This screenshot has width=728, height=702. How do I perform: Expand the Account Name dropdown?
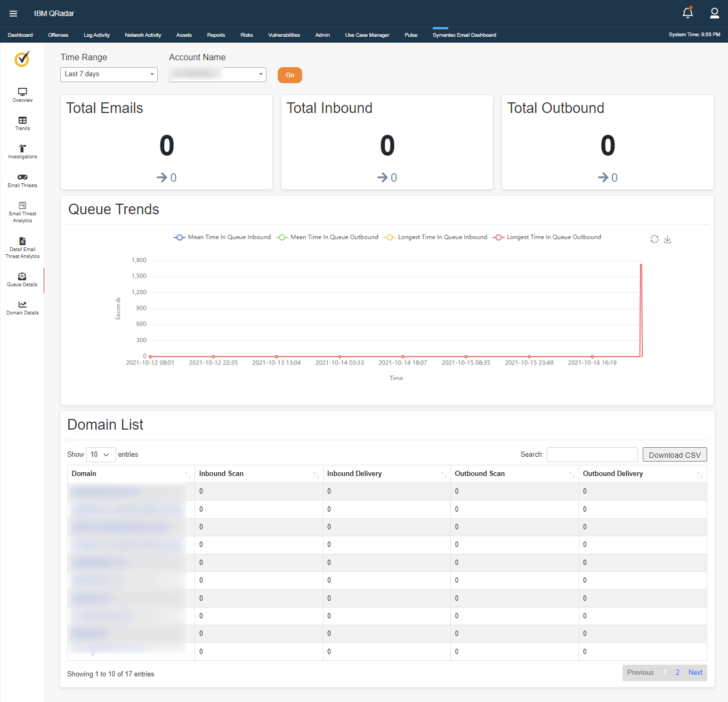click(217, 74)
